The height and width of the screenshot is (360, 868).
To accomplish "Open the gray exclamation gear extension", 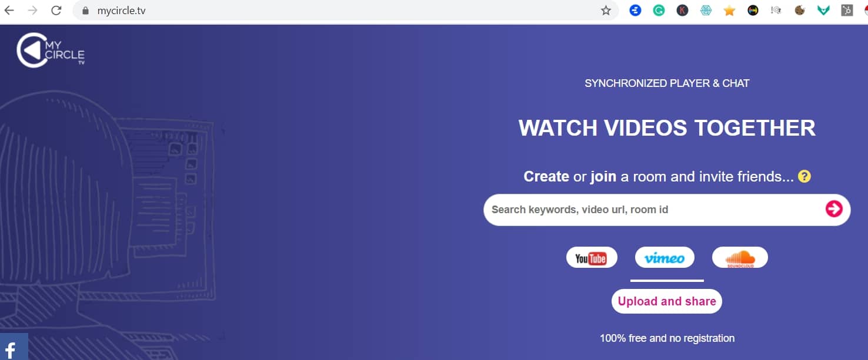I will coord(776,11).
